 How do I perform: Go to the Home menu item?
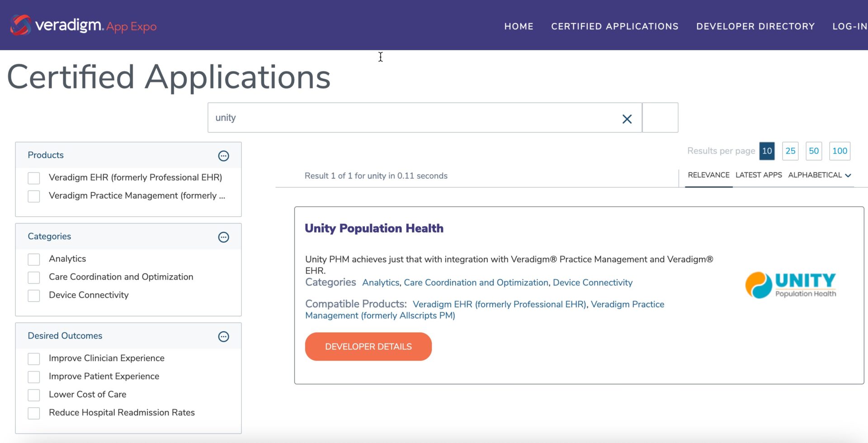(x=519, y=26)
